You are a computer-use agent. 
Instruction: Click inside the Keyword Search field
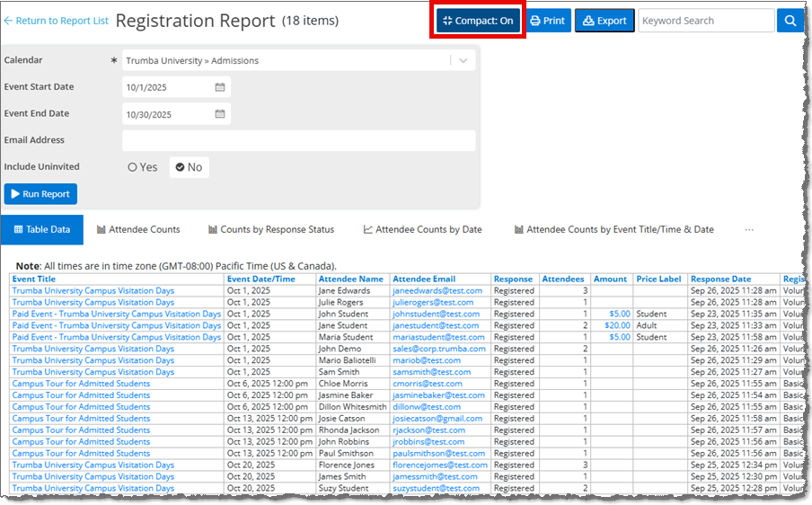tap(705, 21)
